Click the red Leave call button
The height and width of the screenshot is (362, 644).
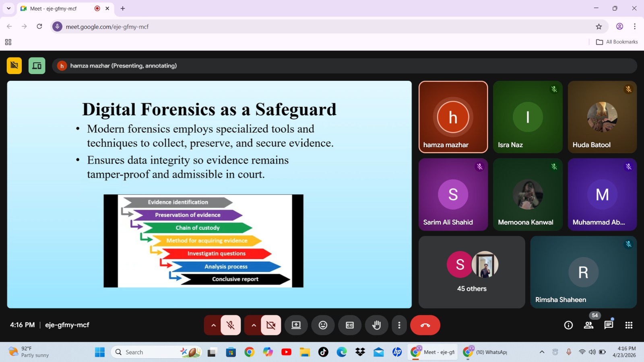pyautogui.click(x=425, y=325)
